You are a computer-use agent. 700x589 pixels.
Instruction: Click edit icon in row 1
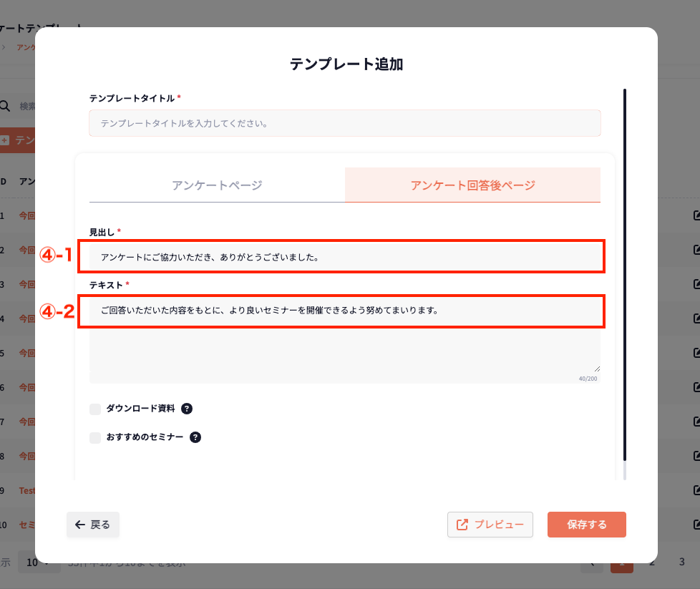click(x=696, y=215)
